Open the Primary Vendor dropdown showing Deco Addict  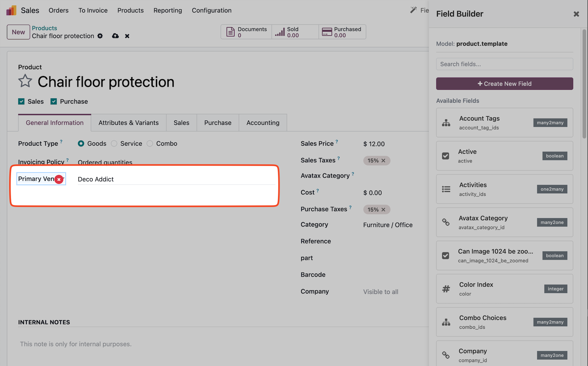176,179
